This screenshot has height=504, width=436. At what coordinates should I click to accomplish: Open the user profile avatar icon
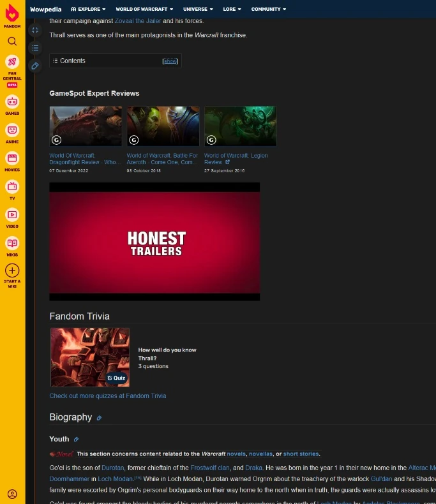click(12, 494)
